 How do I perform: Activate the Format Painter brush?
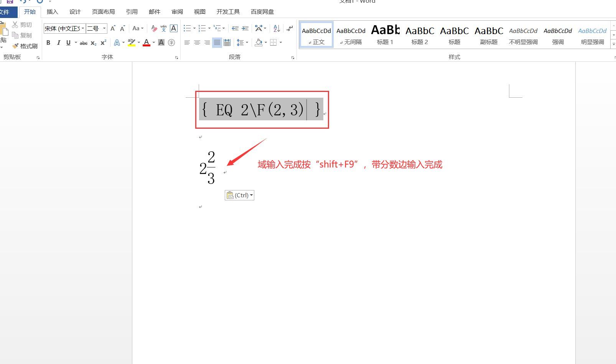tap(25, 46)
